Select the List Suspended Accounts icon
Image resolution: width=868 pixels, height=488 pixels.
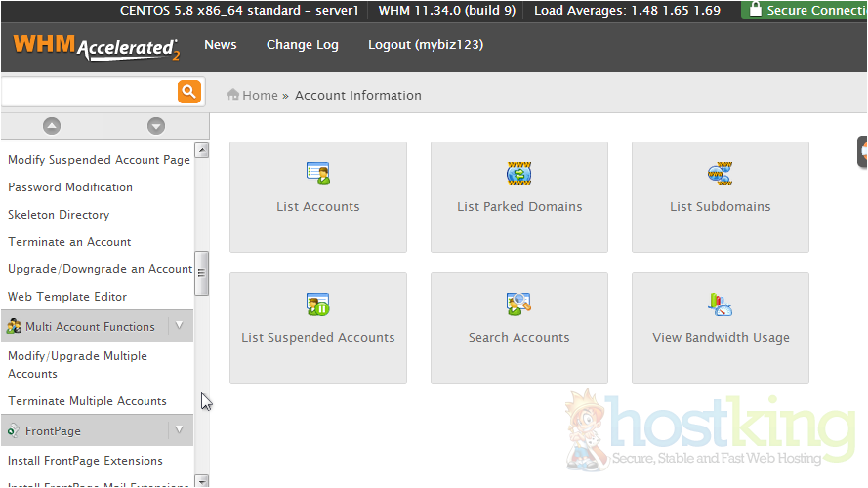(317, 305)
